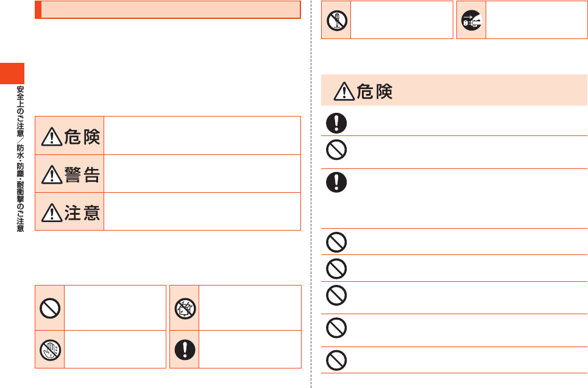This screenshot has width=588, height=388.
Task: Click the orange square side tab marker
Action: tap(12, 74)
